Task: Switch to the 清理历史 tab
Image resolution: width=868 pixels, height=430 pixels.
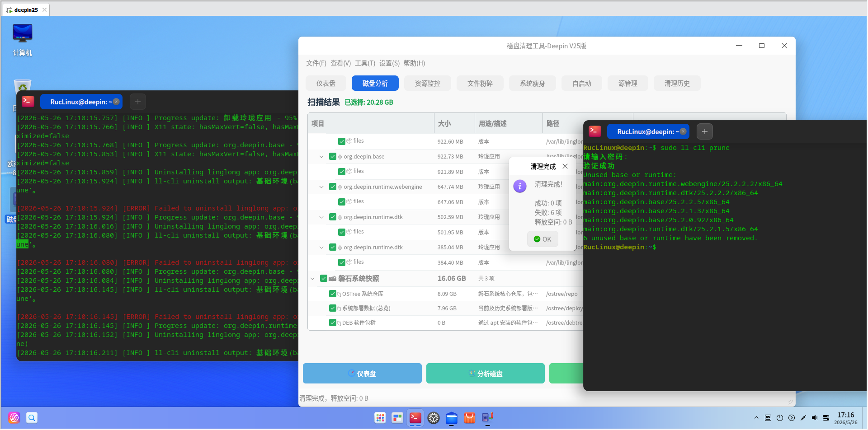Action: [677, 84]
